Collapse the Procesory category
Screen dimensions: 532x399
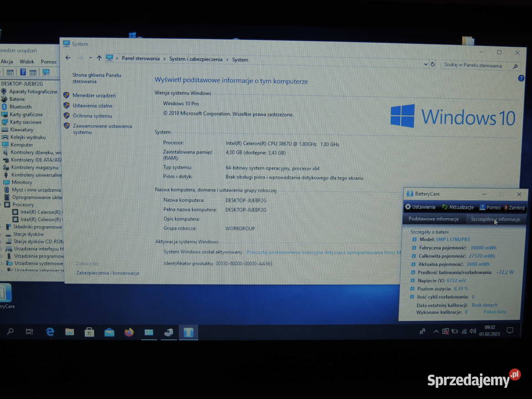click(x=23, y=204)
